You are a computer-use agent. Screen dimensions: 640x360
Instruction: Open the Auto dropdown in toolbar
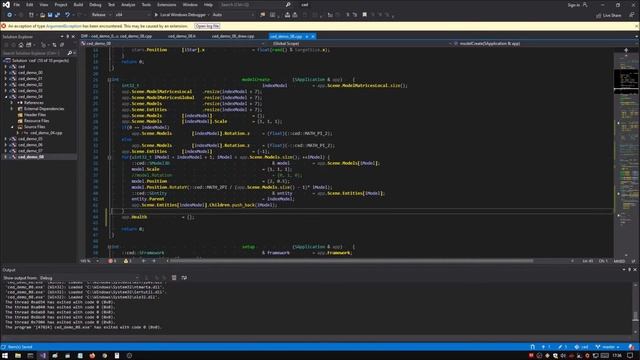[233, 15]
